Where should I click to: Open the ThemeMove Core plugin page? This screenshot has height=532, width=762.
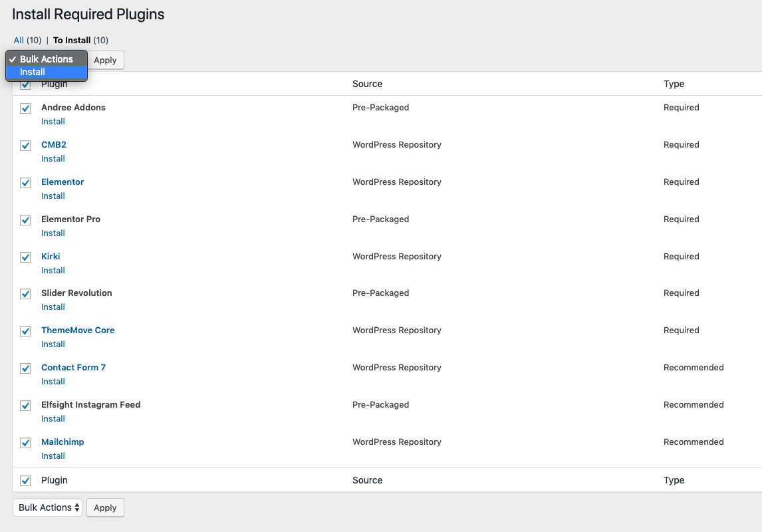tap(78, 330)
